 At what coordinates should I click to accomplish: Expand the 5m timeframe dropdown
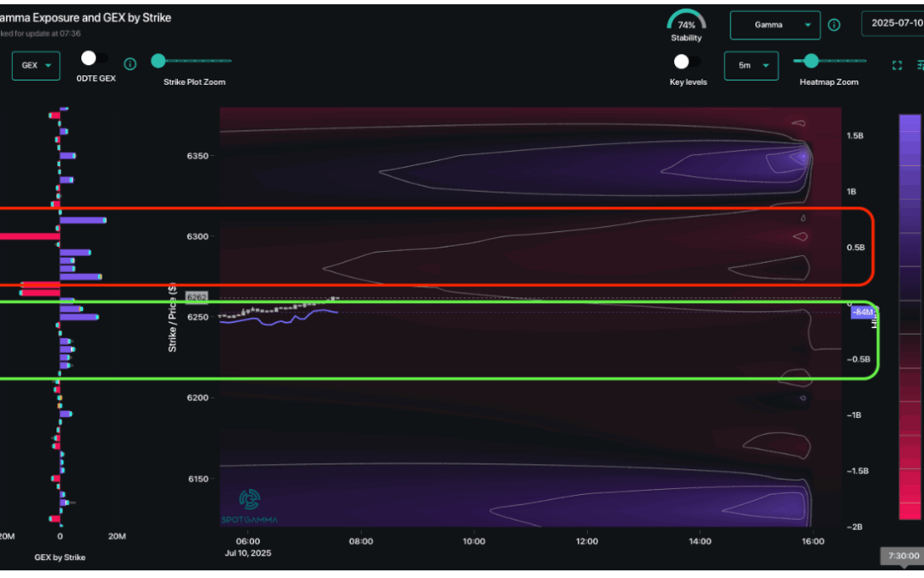pos(750,65)
